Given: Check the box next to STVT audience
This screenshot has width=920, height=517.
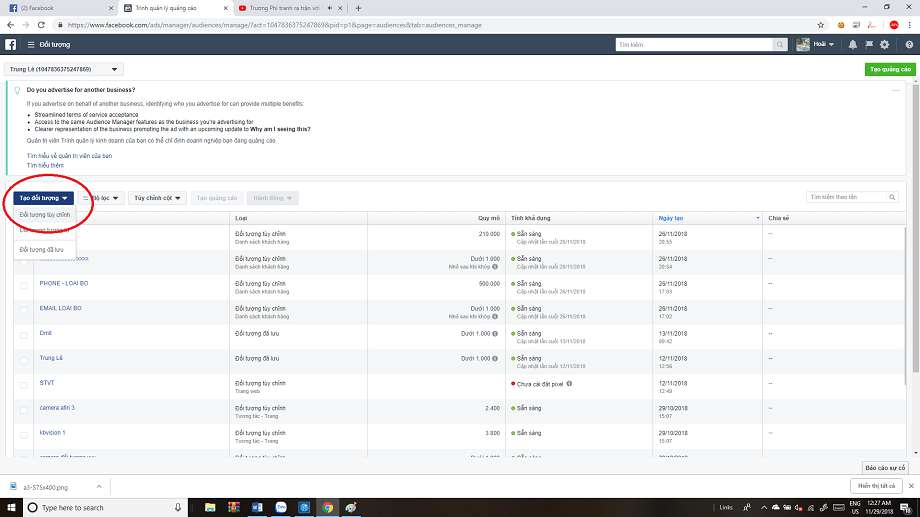Looking at the screenshot, I should tap(24, 386).
